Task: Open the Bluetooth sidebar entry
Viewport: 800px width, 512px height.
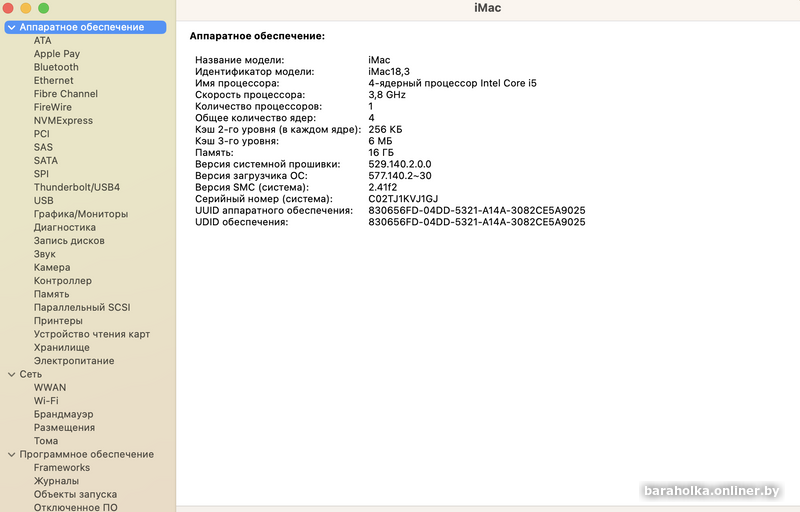Action: pyautogui.click(x=56, y=67)
